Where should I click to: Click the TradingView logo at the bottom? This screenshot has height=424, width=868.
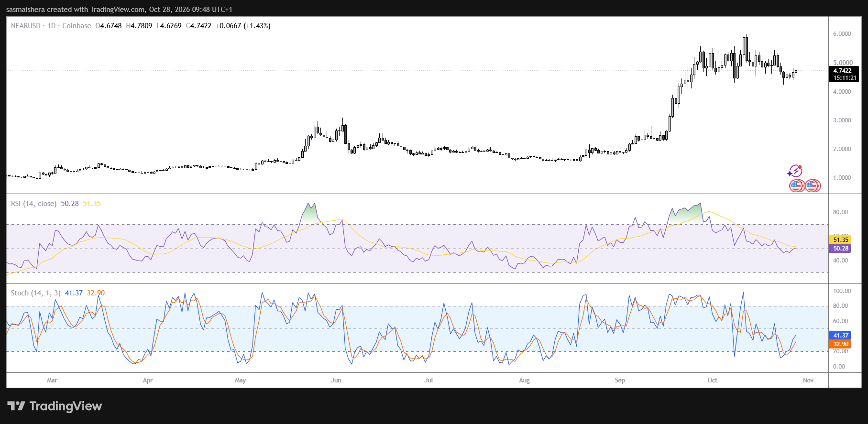[x=55, y=406]
